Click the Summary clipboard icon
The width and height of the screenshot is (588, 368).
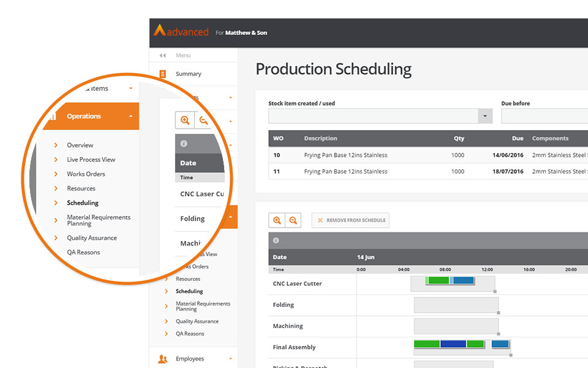[x=162, y=74]
